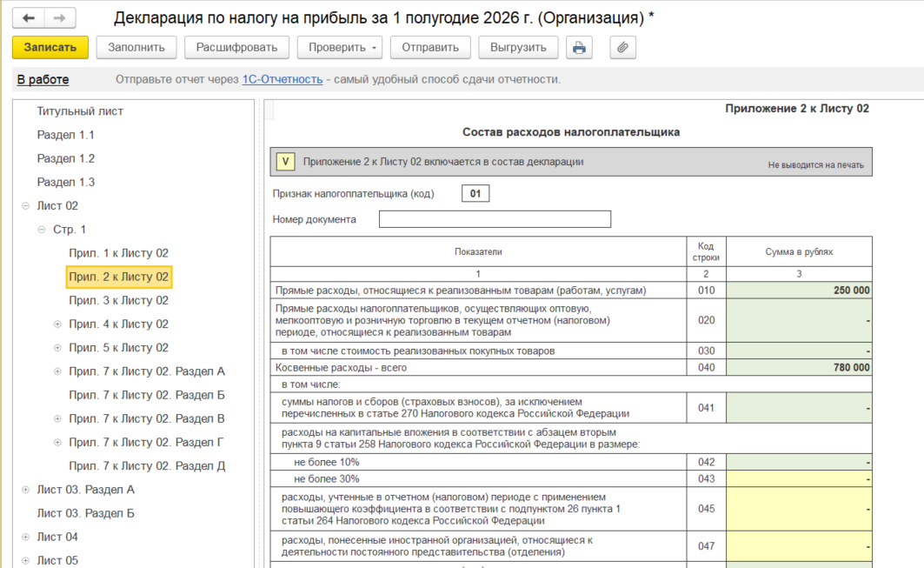Image resolution: width=924 pixels, height=568 pixels.
Task: Go back with the left arrow
Action: click(29, 17)
